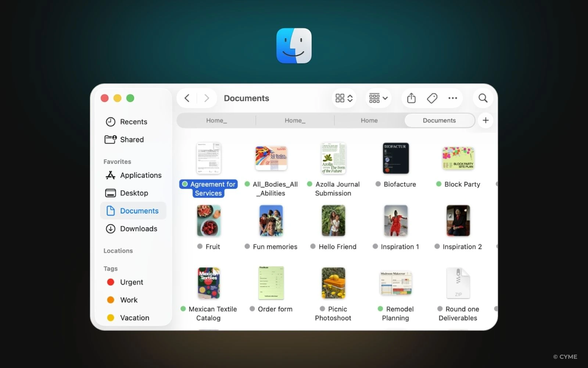
Task: Open the Fruit photo thumbnail
Action: coord(208,220)
